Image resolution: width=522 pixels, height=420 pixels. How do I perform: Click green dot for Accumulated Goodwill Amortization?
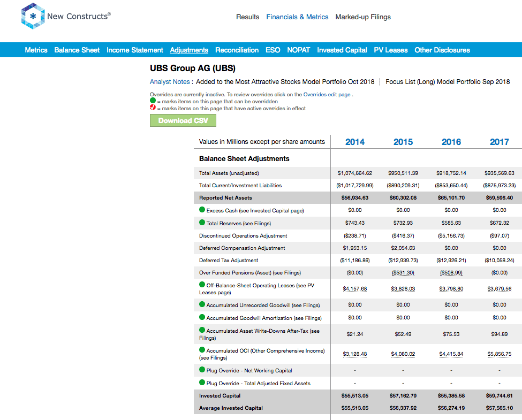tap(202, 317)
